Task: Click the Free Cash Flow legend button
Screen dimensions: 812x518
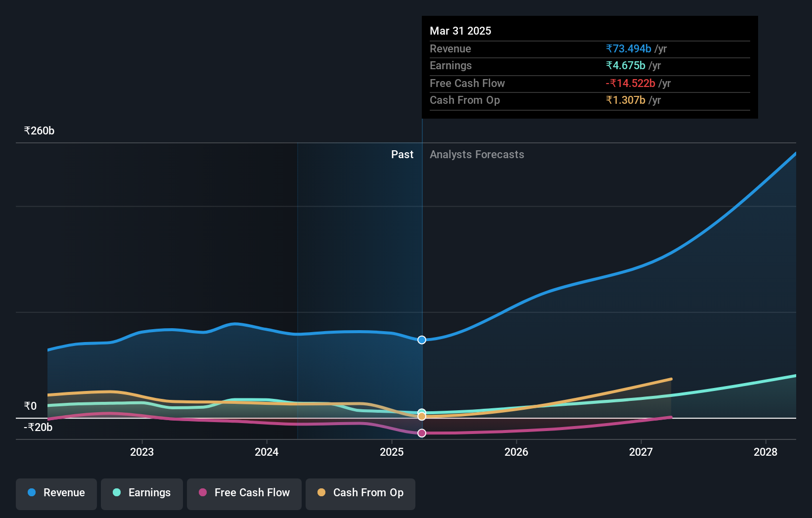Action: 244,493
